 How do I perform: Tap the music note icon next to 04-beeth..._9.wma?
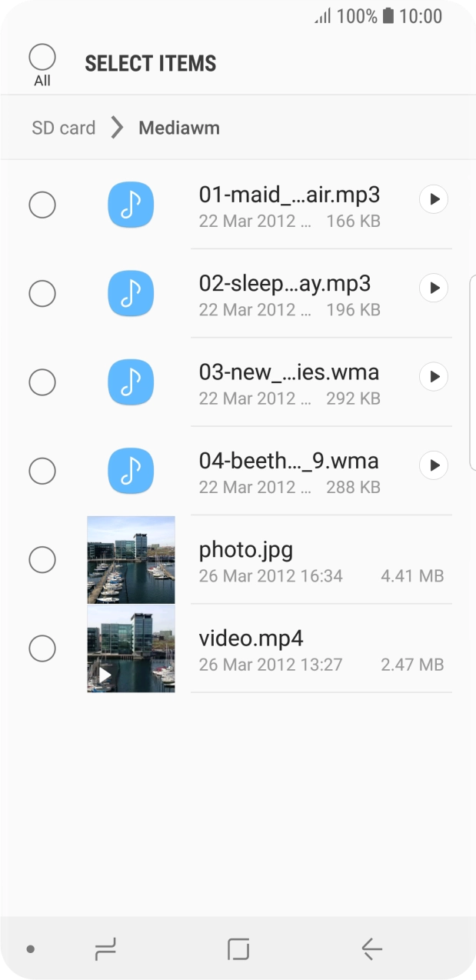(x=131, y=470)
